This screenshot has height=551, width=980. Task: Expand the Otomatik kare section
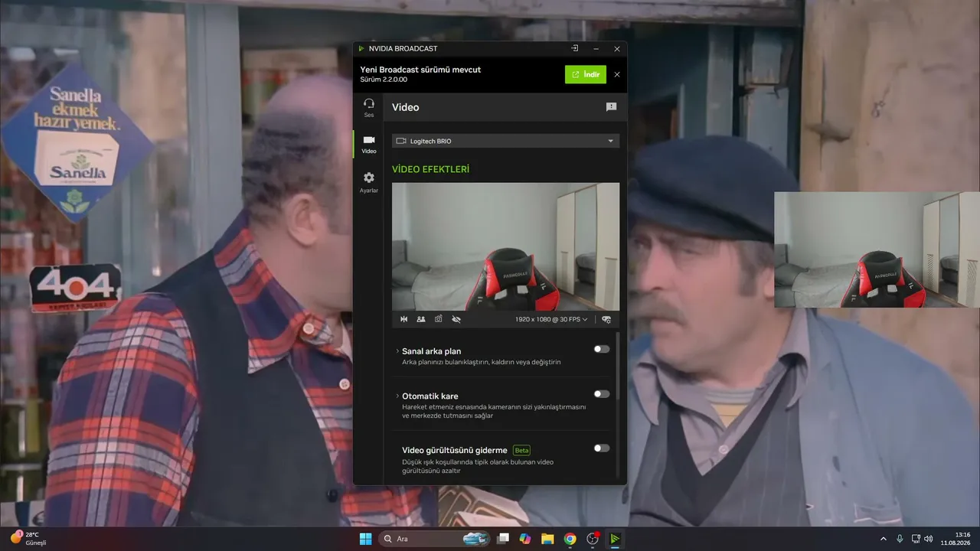click(397, 396)
